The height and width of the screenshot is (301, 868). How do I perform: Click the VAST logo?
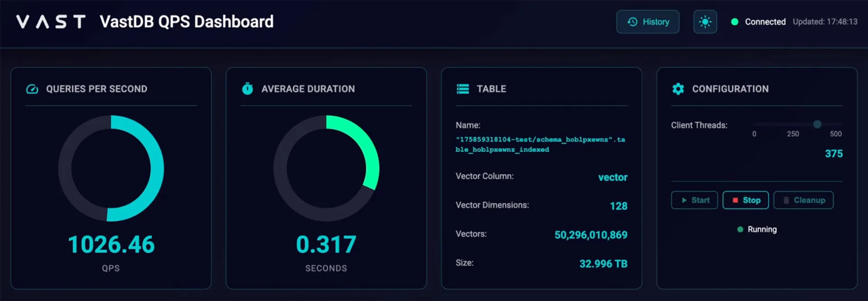tap(51, 22)
